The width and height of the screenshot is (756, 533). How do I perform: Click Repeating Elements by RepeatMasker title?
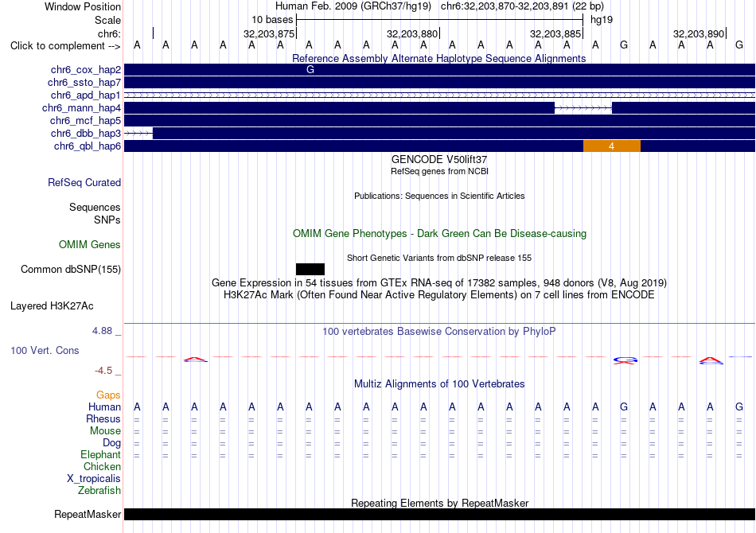click(439, 503)
